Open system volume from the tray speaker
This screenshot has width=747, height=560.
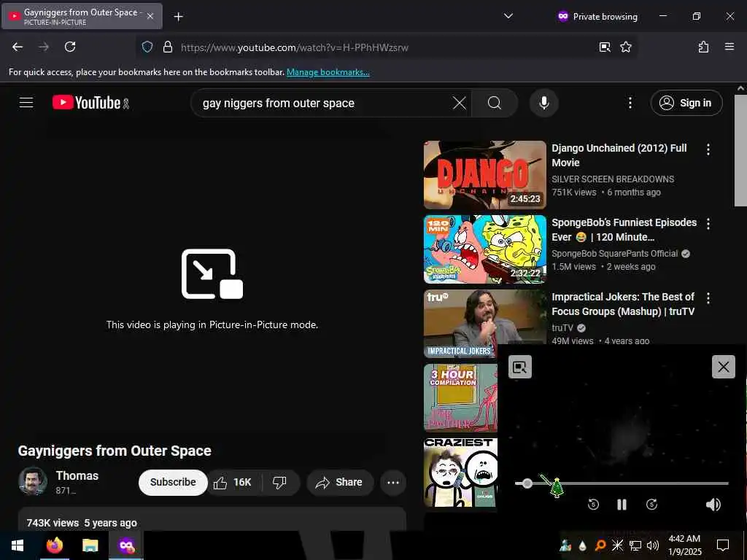[652, 545]
